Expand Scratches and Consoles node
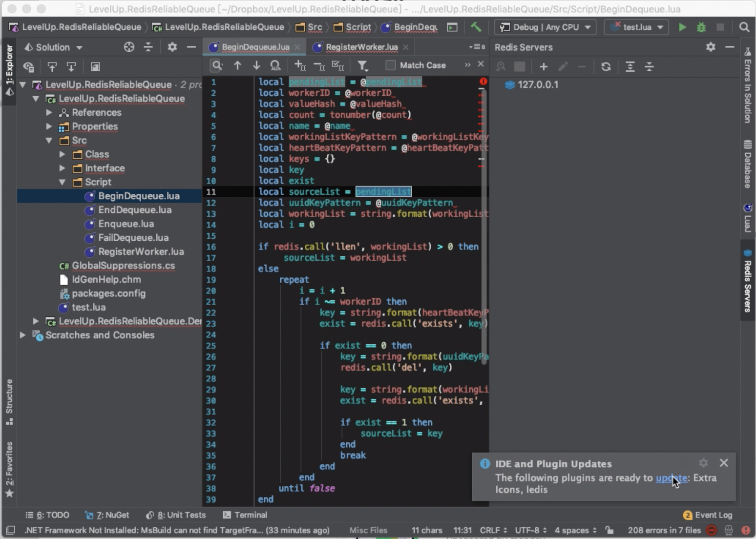 click(23, 335)
